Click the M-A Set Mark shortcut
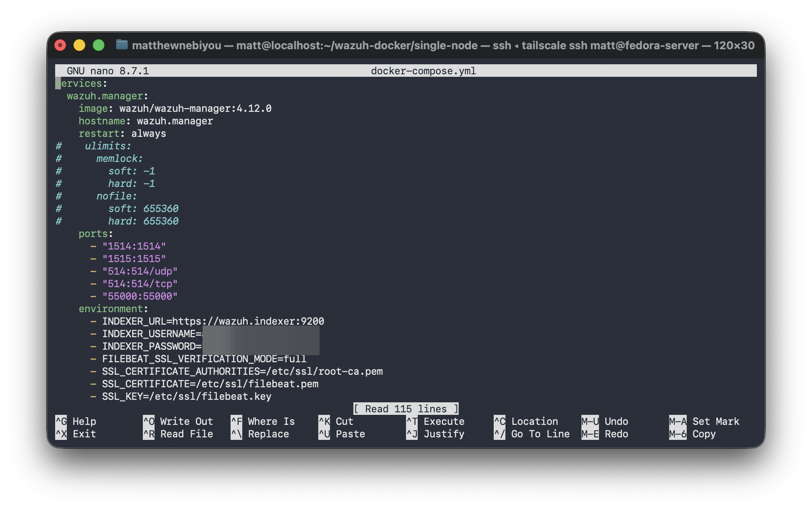The height and width of the screenshot is (510, 812). tap(704, 422)
